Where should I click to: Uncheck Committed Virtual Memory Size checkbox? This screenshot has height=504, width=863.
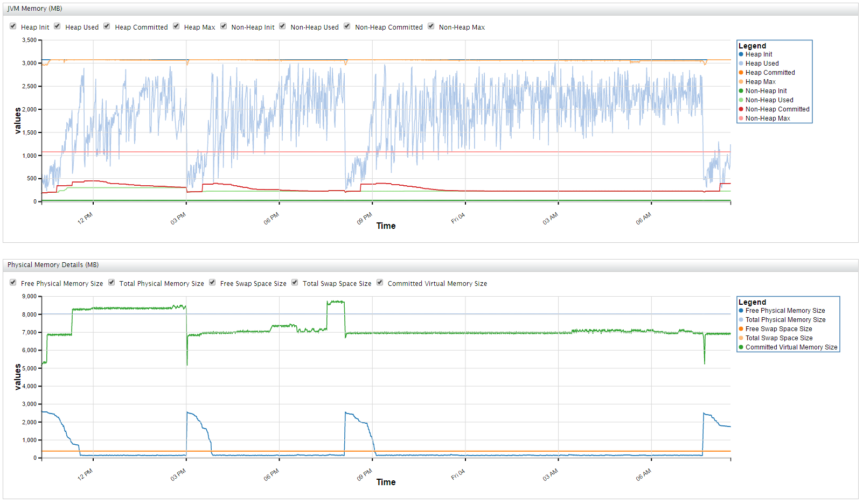(380, 283)
